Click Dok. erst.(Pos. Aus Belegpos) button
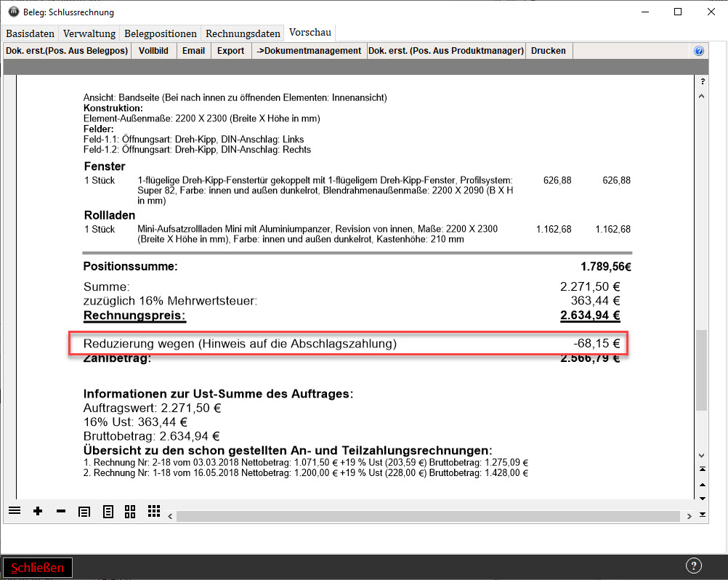The width and height of the screenshot is (728, 580). 67,51
